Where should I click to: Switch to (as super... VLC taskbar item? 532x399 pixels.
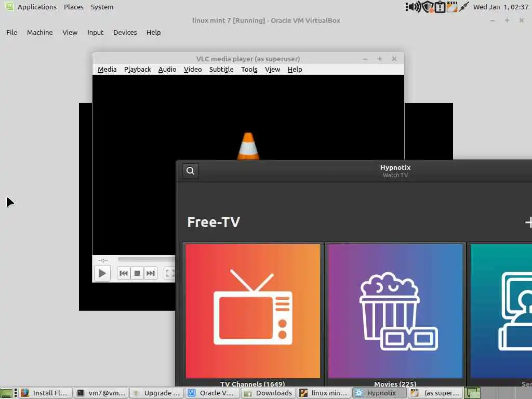pyautogui.click(x=435, y=393)
